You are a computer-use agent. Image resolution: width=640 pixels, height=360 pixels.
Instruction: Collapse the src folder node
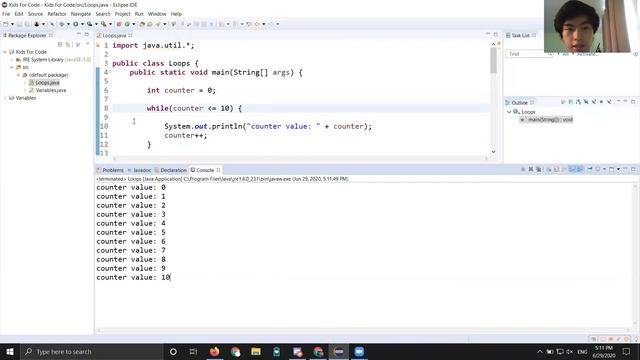[x=12, y=67]
